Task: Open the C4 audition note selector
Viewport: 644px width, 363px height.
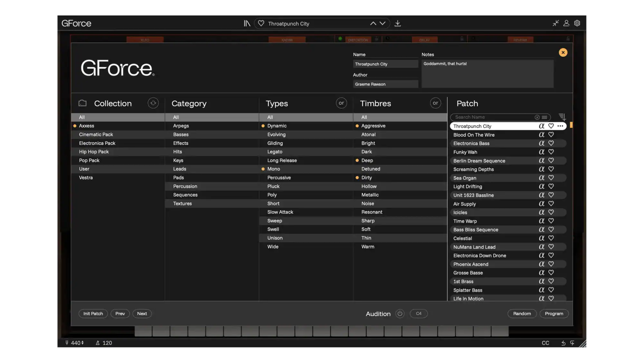Action: click(x=419, y=314)
